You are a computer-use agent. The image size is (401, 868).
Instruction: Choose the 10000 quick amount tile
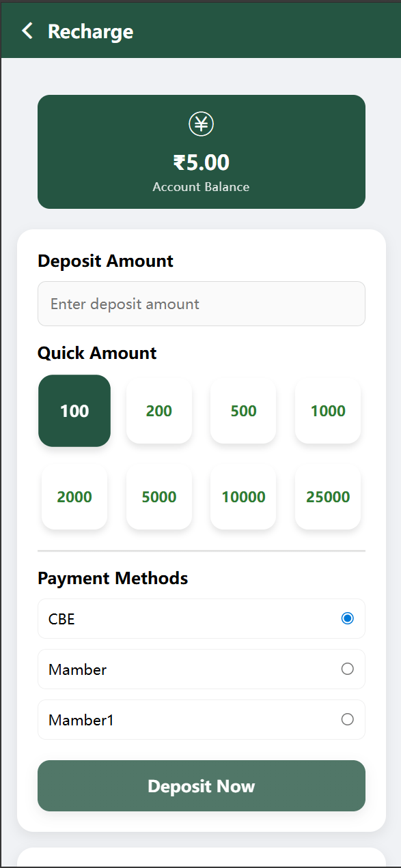point(243,497)
